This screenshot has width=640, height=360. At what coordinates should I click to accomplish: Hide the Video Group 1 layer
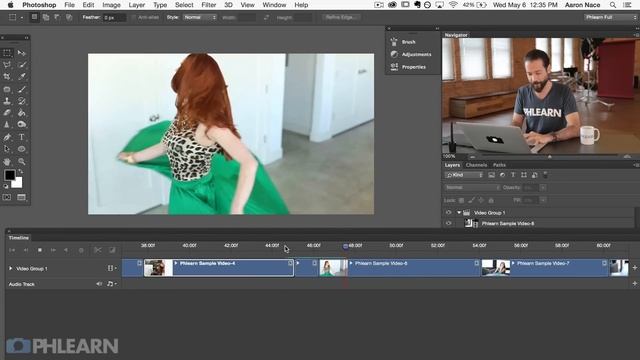point(449,213)
